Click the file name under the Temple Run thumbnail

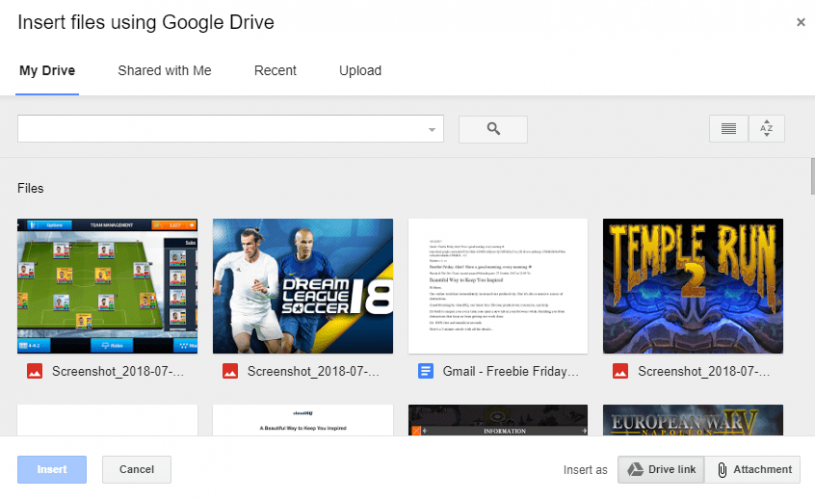(x=704, y=371)
